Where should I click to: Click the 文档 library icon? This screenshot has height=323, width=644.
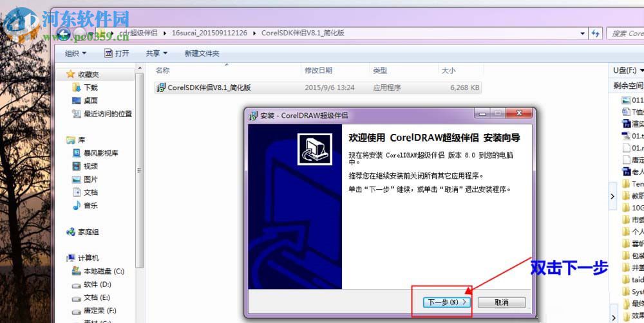tap(77, 192)
